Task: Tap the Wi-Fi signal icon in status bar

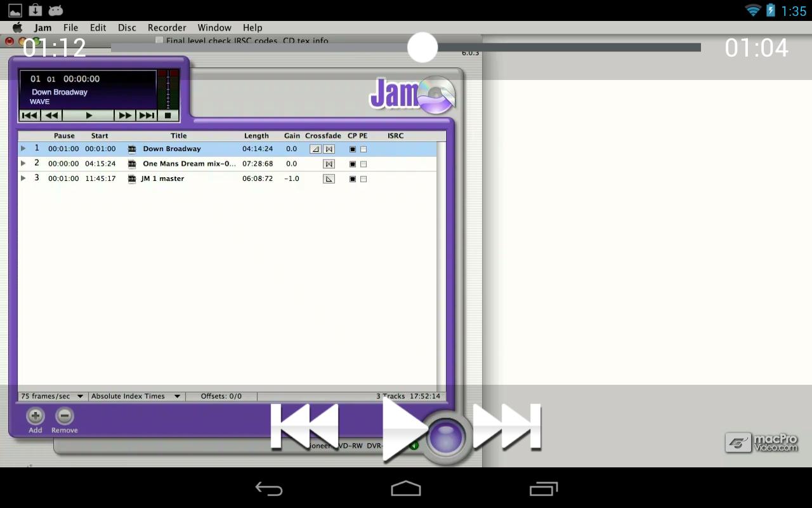Action: pos(753,10)
